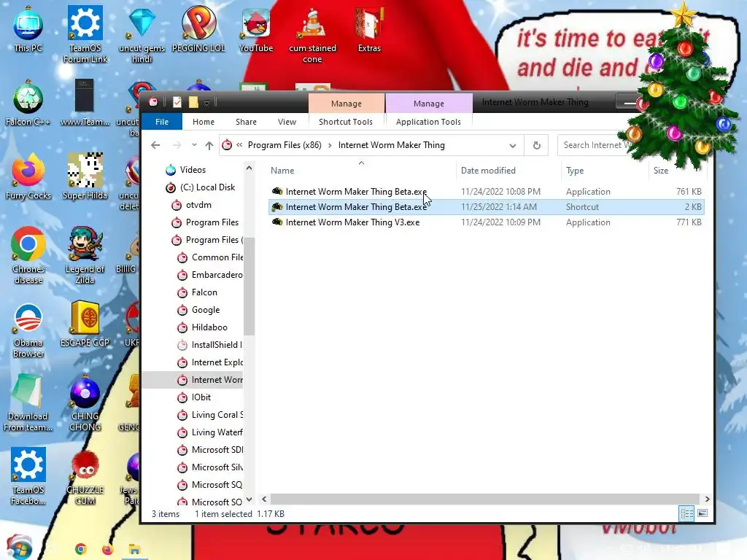Click New Folder icon in quick access toolbar

click(193, 102)
